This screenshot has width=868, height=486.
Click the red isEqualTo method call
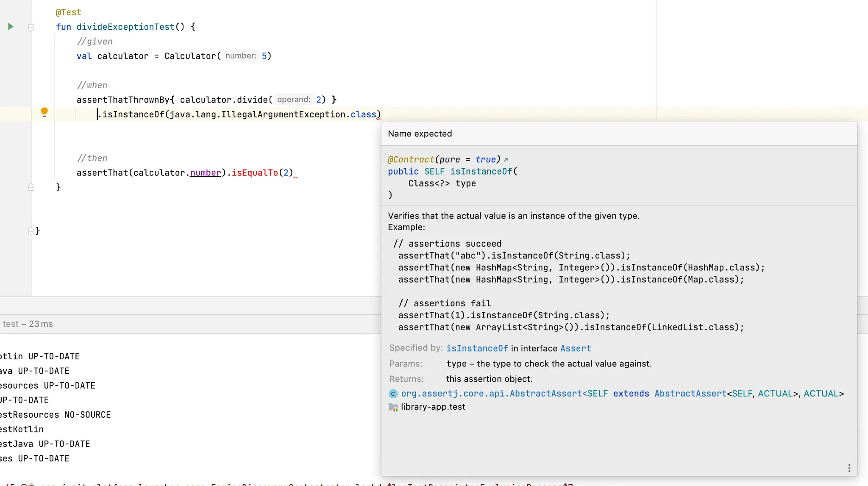[254, 172]
